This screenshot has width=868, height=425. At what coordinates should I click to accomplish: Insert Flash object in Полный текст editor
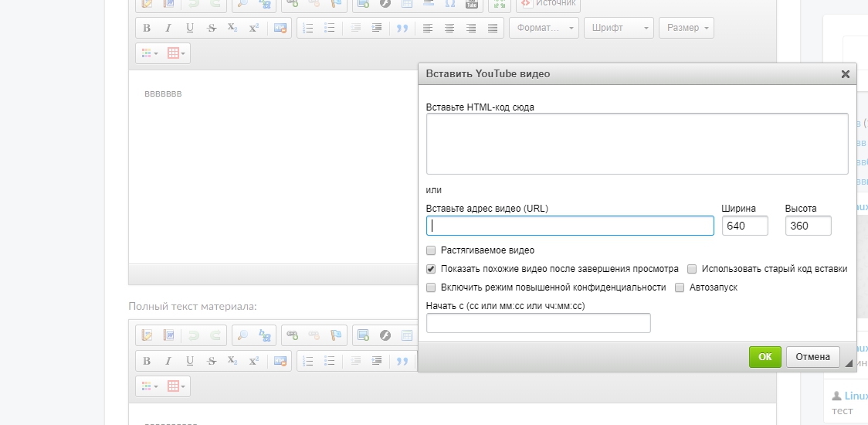coord(385,335)
